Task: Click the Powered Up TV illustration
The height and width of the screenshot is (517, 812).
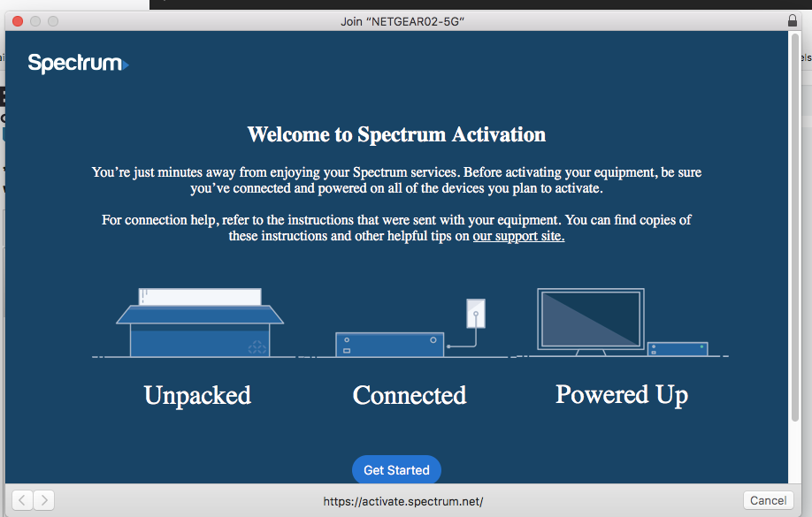Action: pos(622,322)
